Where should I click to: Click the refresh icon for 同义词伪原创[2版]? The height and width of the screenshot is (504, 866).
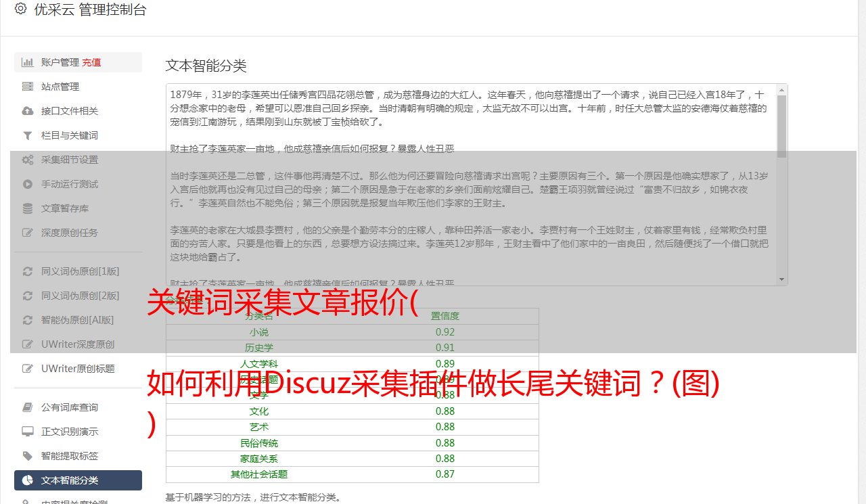tap(28, 296)
